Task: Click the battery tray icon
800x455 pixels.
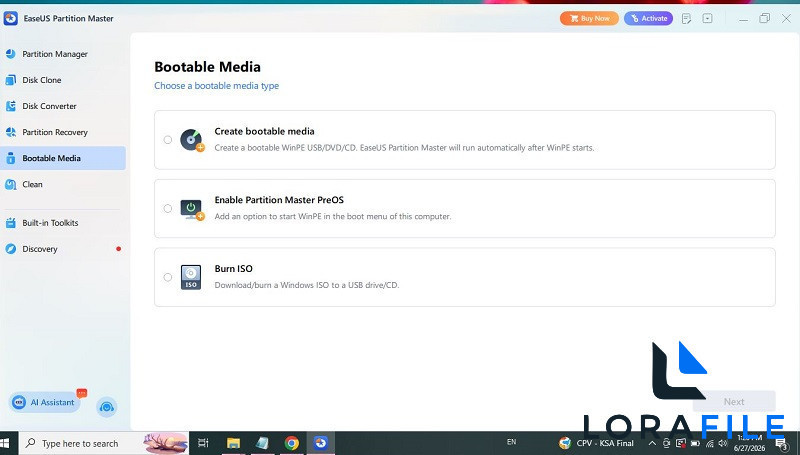Action: pyautogui.click(x=695, y=444)
